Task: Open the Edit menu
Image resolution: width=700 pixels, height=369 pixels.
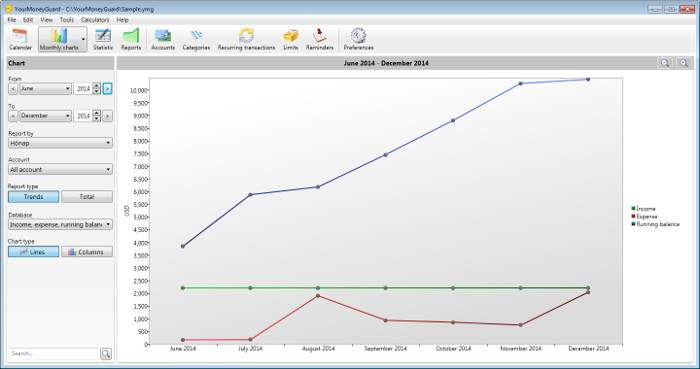Action: click(28, 20)
